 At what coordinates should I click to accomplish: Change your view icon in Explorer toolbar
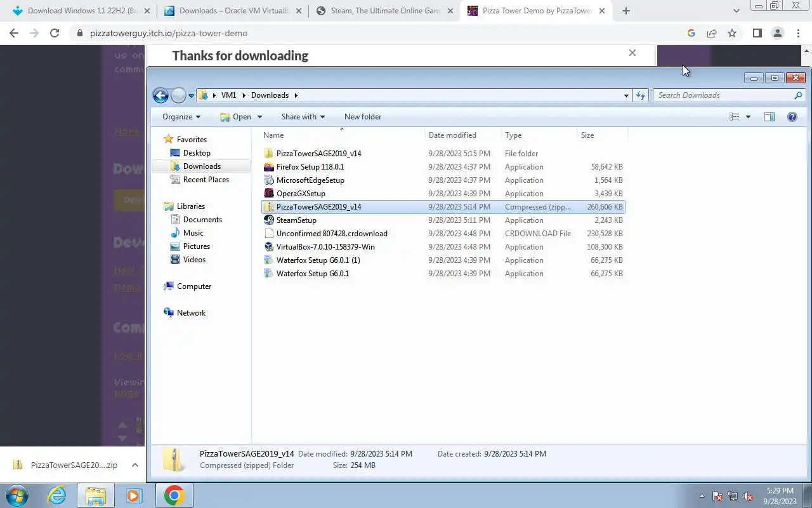pyautogui.click(x=735, y=117)
